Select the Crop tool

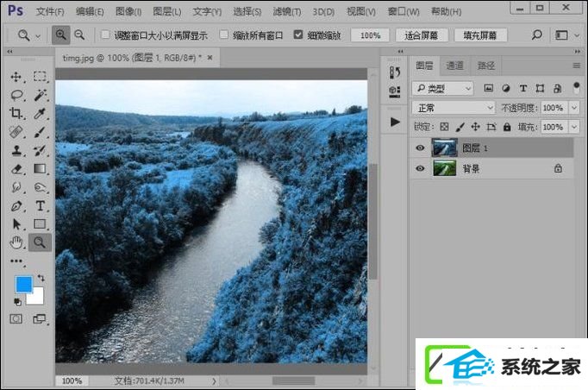coord(16,113)
